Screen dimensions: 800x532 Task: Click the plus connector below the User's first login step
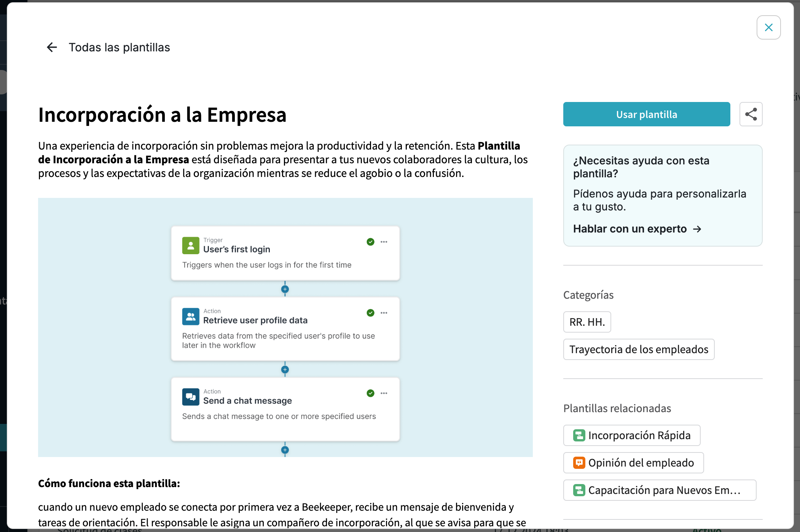(x=285, y=289)
